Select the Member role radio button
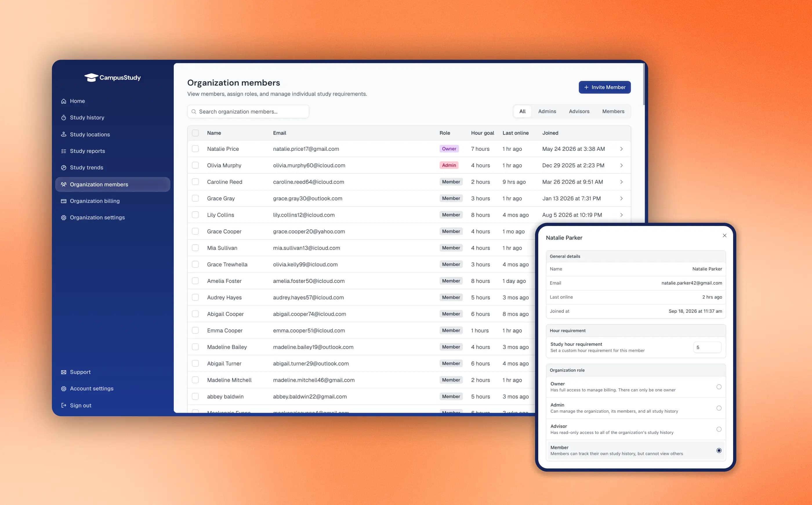The image size is (812, 505). coord(719,450)
